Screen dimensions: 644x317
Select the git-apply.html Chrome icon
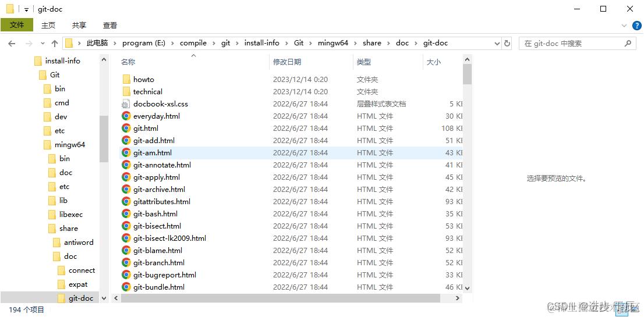[126, 177]
